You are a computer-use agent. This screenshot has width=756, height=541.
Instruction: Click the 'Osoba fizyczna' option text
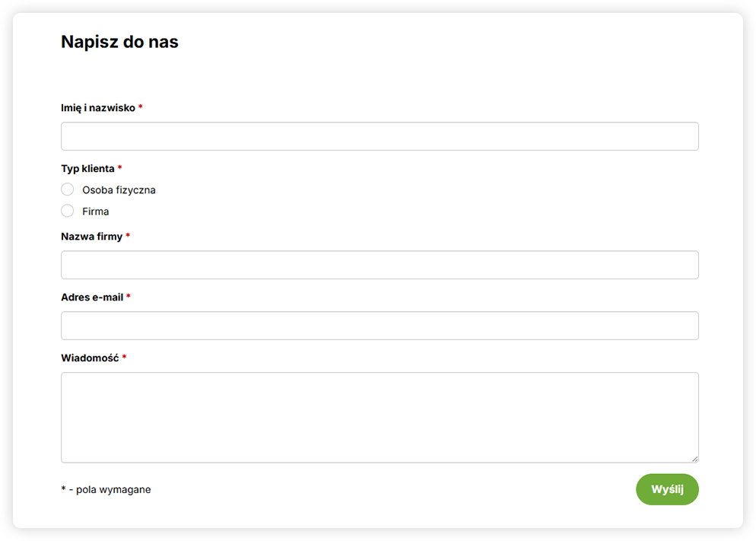tap(119, 190)
